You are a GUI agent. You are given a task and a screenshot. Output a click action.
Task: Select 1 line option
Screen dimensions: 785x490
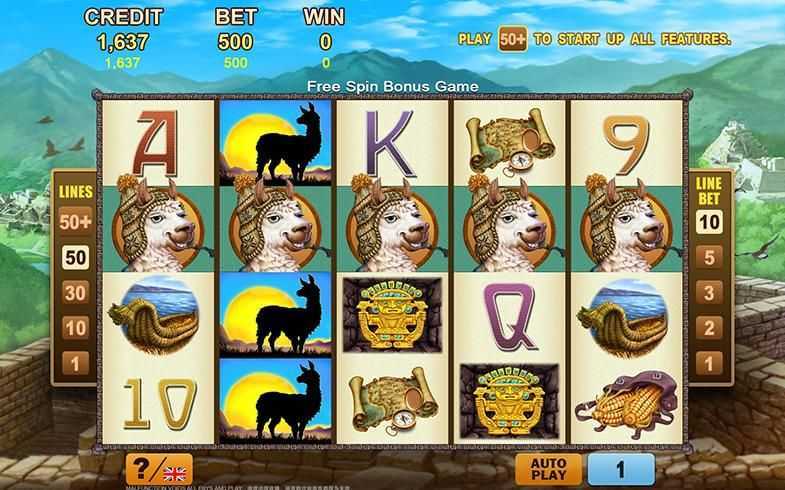point(75,363)
